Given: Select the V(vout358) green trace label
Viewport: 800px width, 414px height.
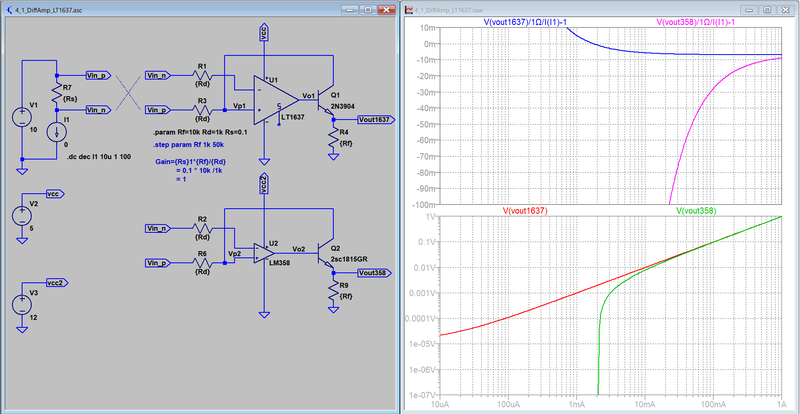Looking at the screenshot, I should [x=696, y=210].
